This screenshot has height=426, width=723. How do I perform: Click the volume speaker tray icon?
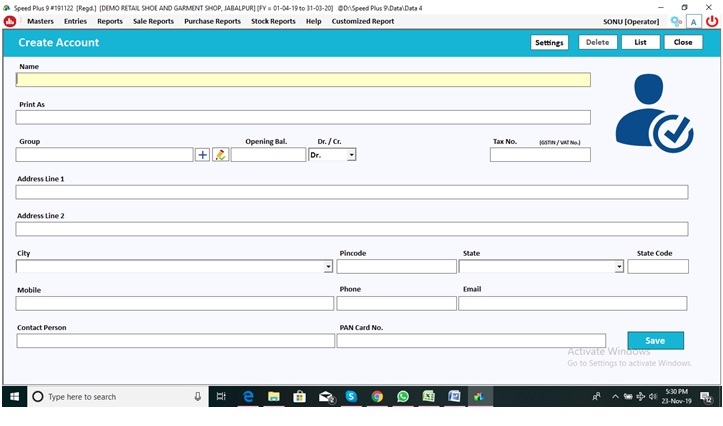(x=652, y=396)
